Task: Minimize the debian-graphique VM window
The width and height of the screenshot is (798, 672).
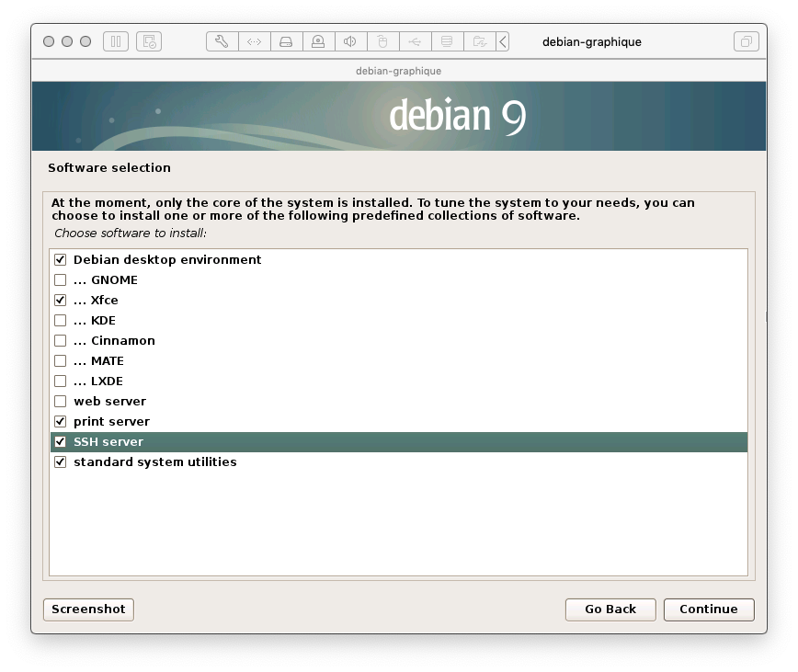Action: click(67, 41)
